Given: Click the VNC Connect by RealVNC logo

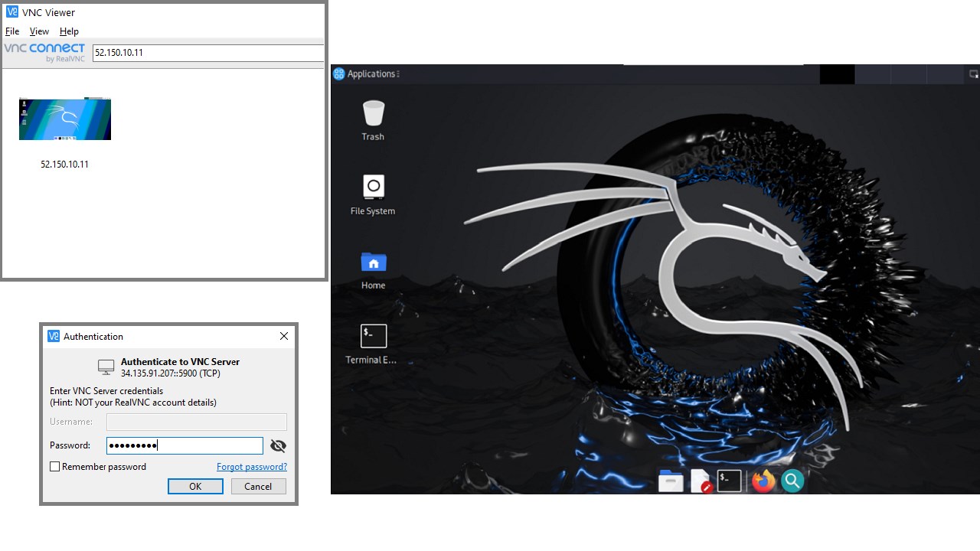Looking at the screenshot, I should 44,52.
